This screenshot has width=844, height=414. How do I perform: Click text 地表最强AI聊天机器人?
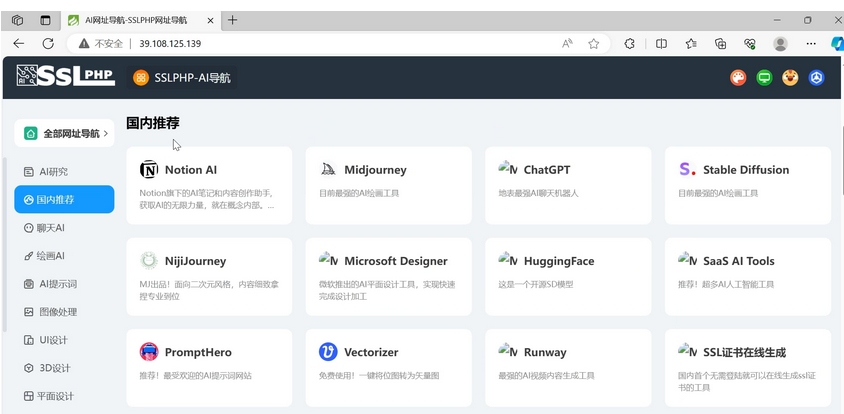pos(538,193)
